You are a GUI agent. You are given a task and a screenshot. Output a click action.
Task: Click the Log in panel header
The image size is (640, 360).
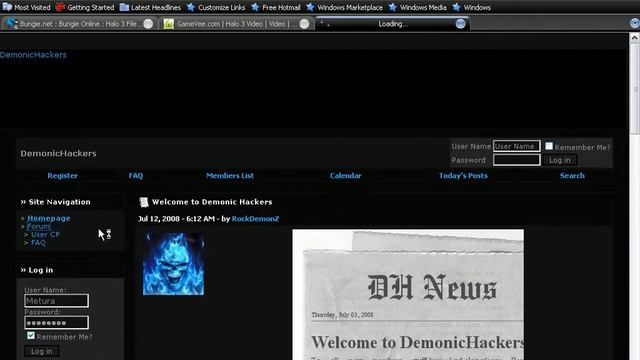click(70, 270)
